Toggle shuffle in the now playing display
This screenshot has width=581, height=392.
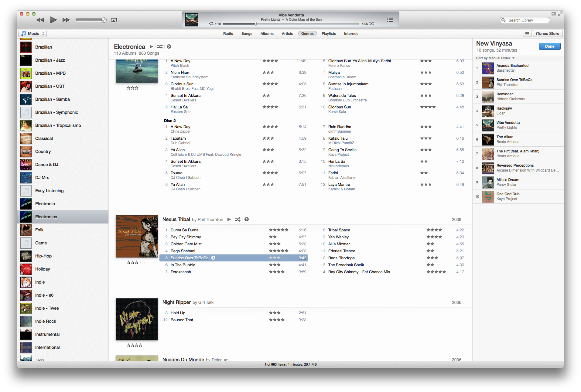coord(371,24)
